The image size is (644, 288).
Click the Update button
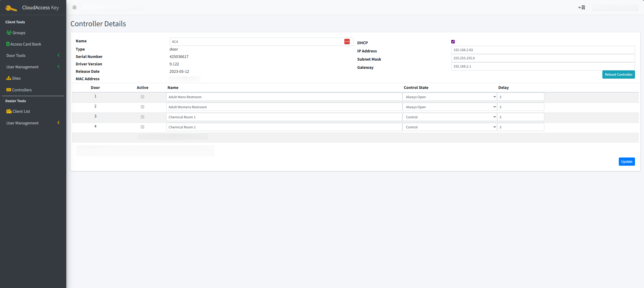coord(627,161)
